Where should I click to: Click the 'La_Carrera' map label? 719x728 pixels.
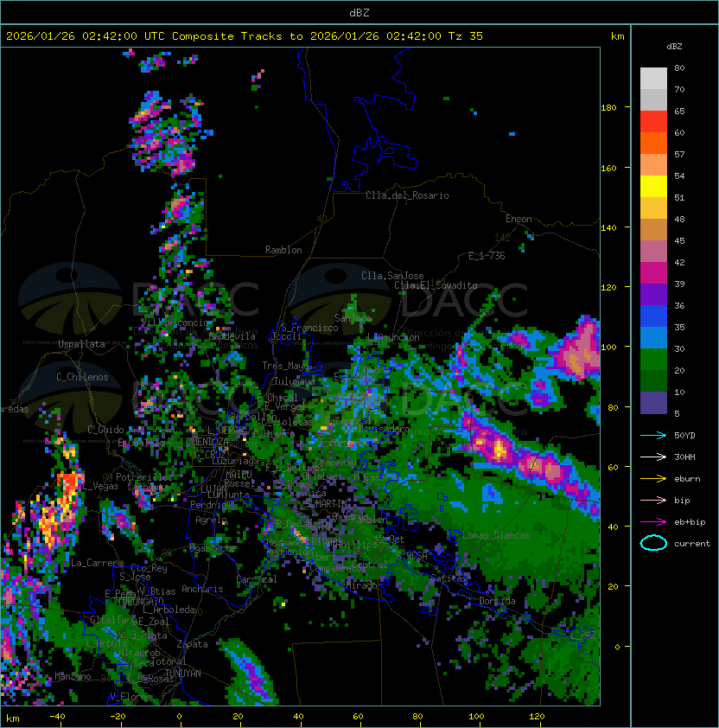coord(97,563)
